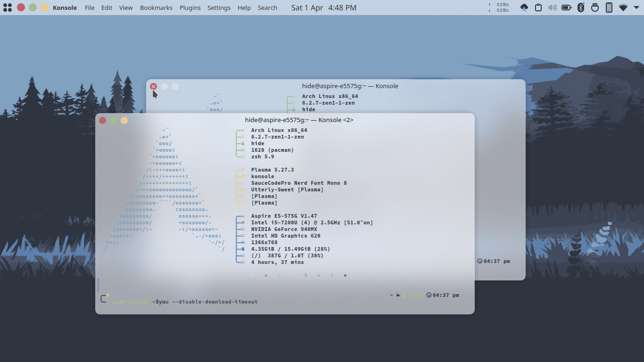Click the 04:37 pm time in Konsole <2> prompt
This screenshot has height=362, width=644.
pos(446,295)
